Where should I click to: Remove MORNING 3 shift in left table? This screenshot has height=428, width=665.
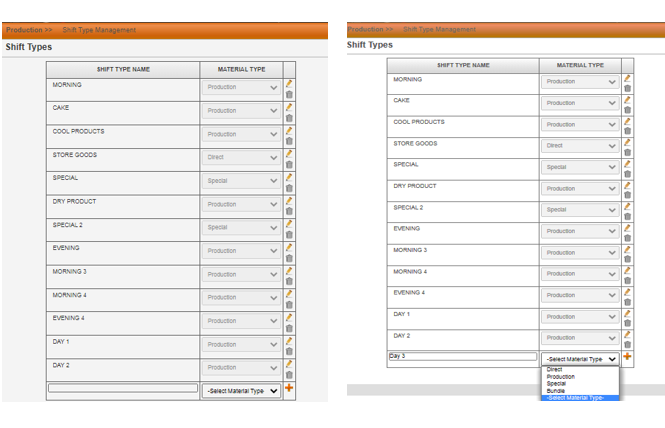[x=289, y=281]
